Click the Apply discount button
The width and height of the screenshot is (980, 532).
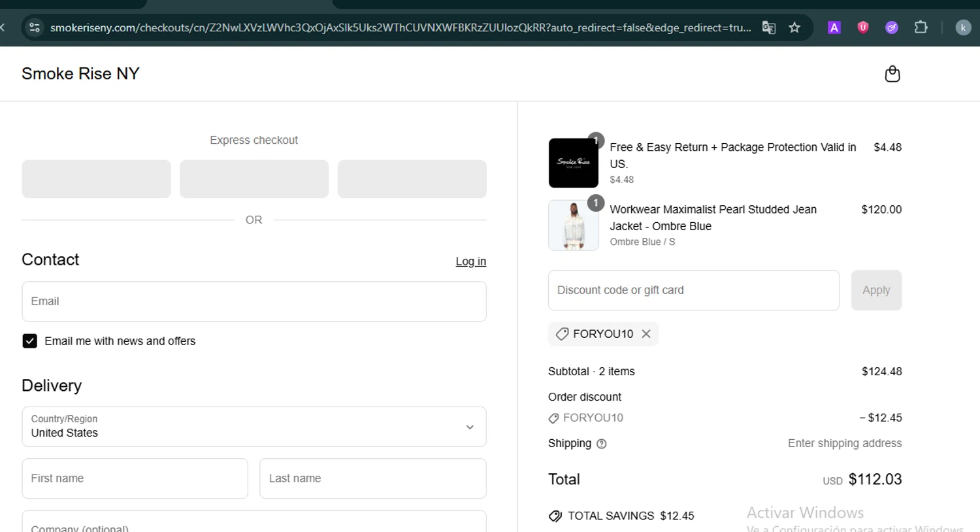pyautogui.click(x=876, y=290)
